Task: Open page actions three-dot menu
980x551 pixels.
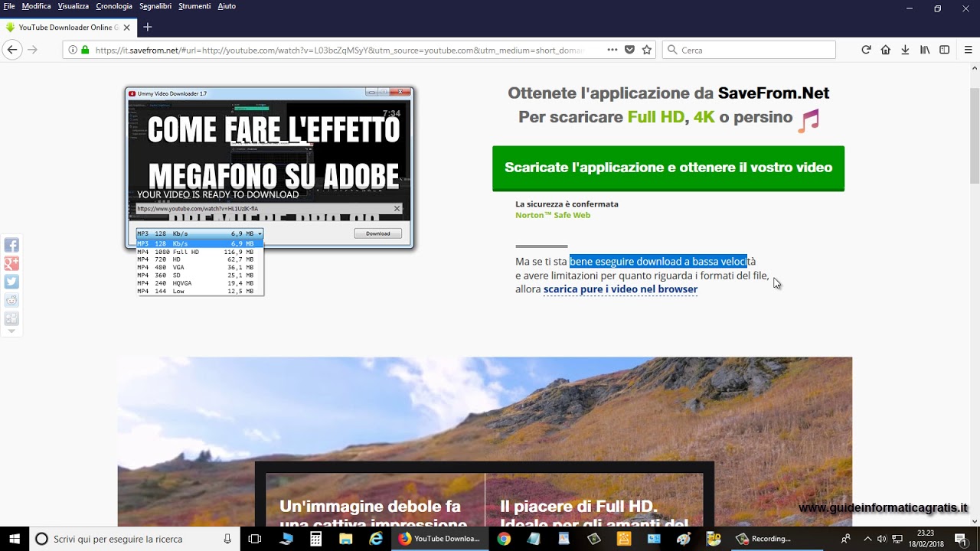Action: point(612,50)
